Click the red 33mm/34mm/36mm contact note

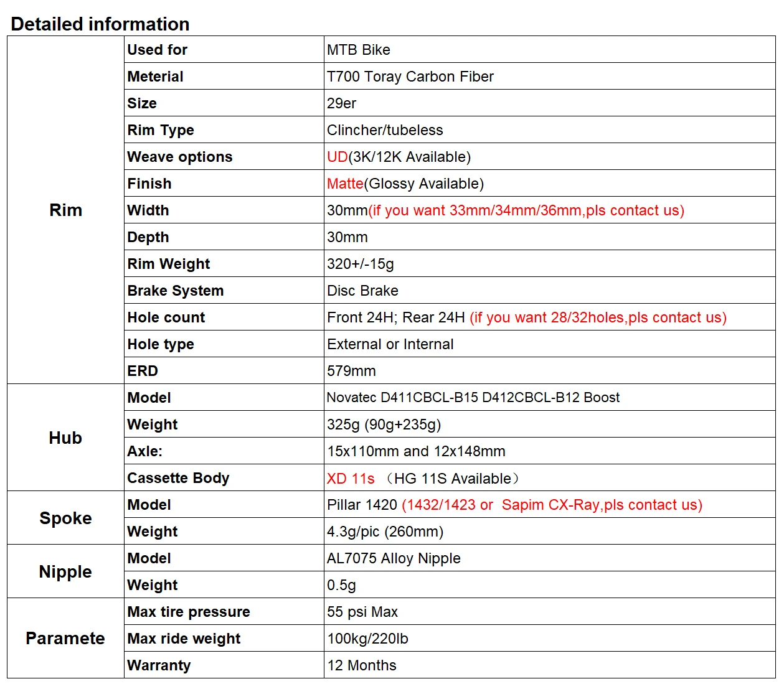coord(526,210)
